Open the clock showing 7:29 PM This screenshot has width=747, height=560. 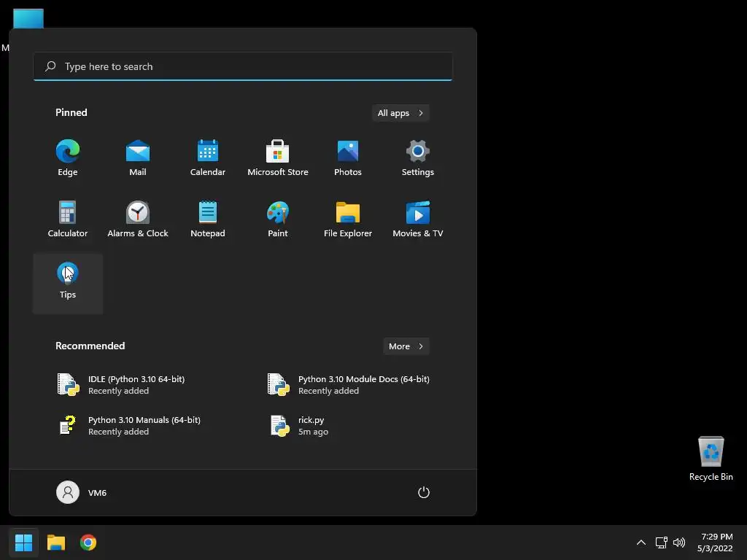tap(715, 542)
